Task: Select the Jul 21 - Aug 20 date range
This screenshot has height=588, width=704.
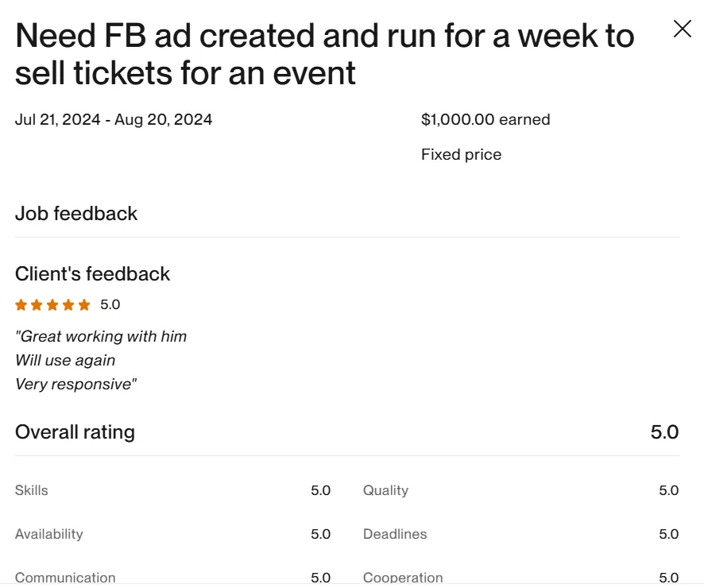Action: (x=114, y=119)
